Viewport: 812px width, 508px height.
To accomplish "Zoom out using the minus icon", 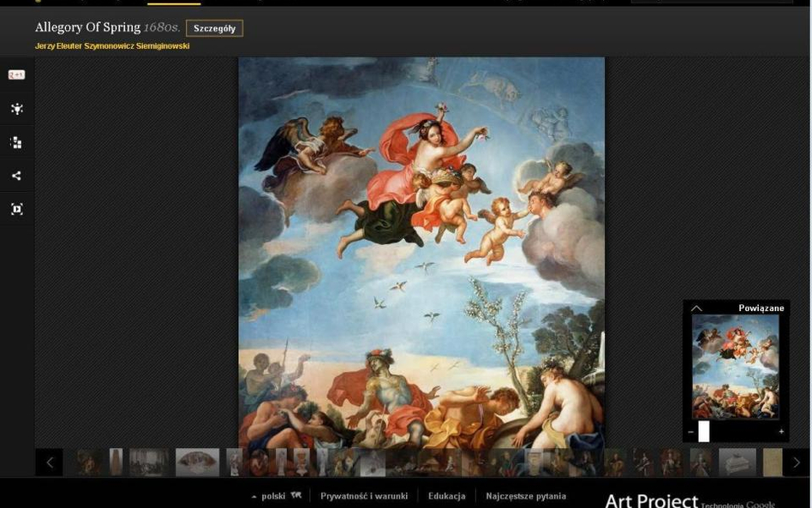I will pos(691,432).
